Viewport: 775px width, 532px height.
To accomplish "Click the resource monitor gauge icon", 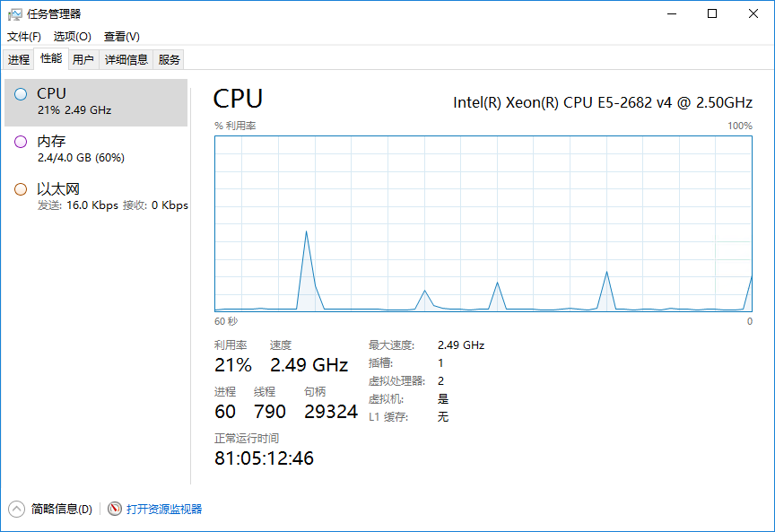I will point(115,509).
